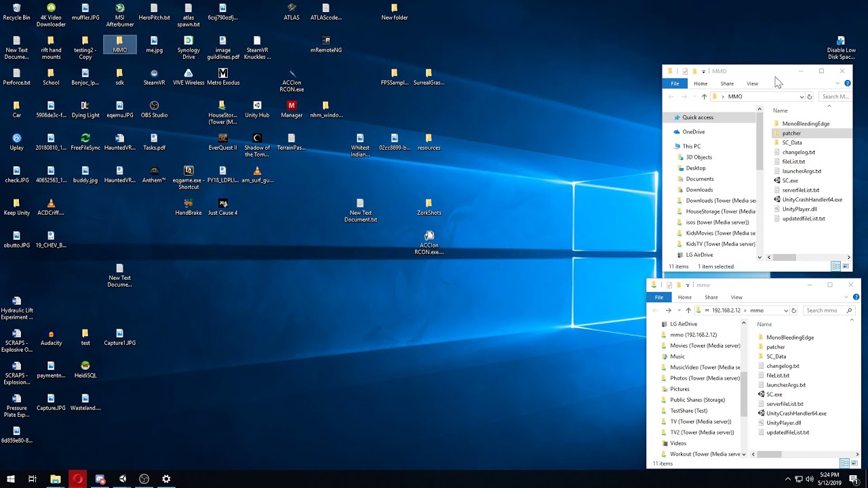
Task: Select the mRemoteNG desktop icon
Action: click(x=325, y=44)
